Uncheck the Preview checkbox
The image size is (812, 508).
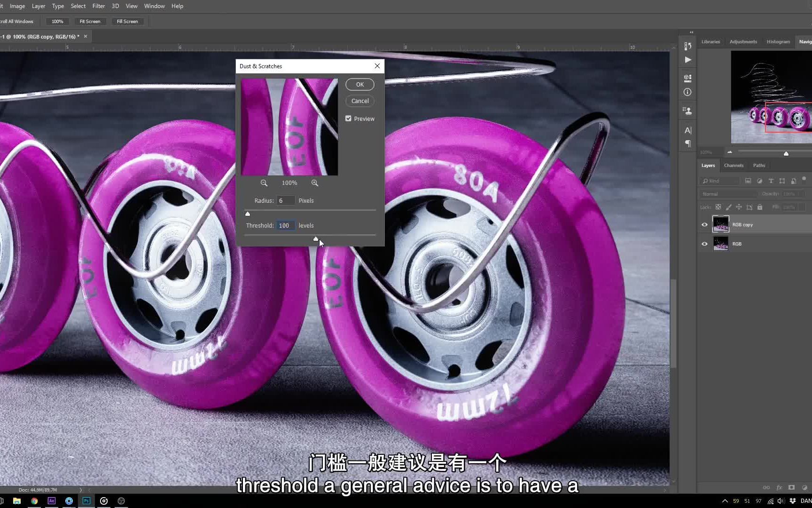pos(348,119)
